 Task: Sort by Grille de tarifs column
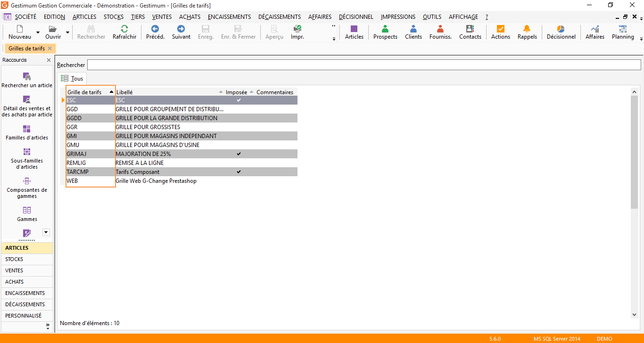click(x=90, y=92)
